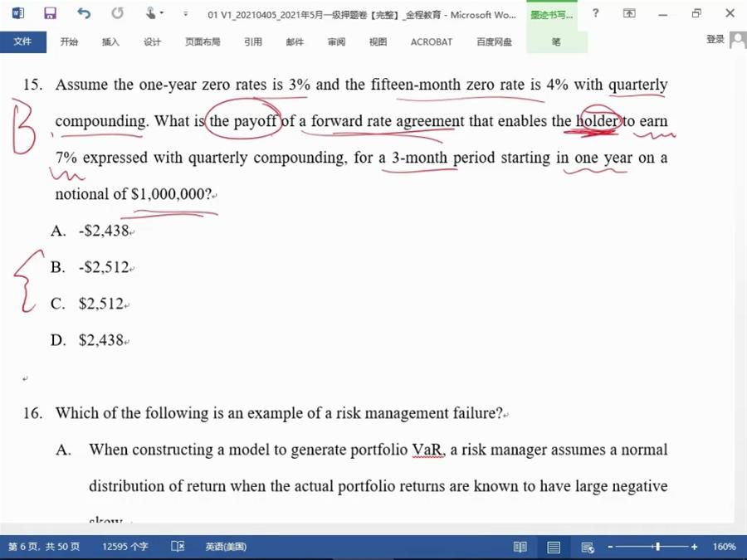
Task: Switch to the 邮件 ribbon tab
Action: [x=295, y=42]
